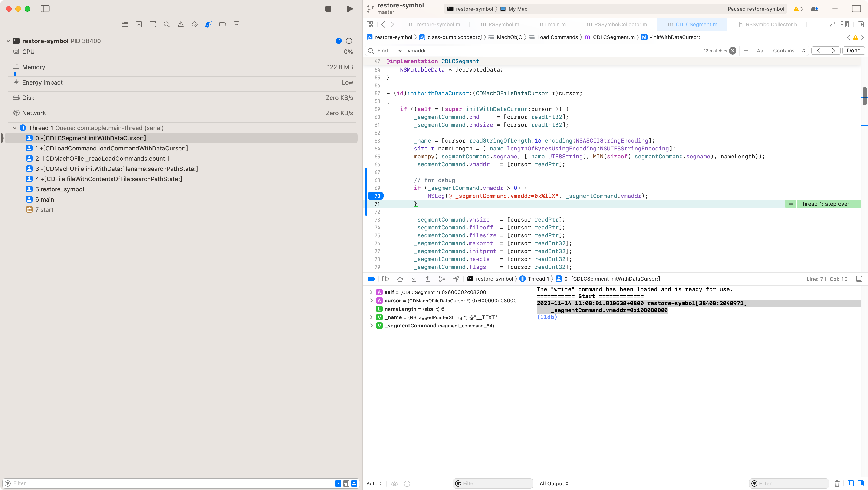Click the variable inspector filter icon

pos(458,483)
